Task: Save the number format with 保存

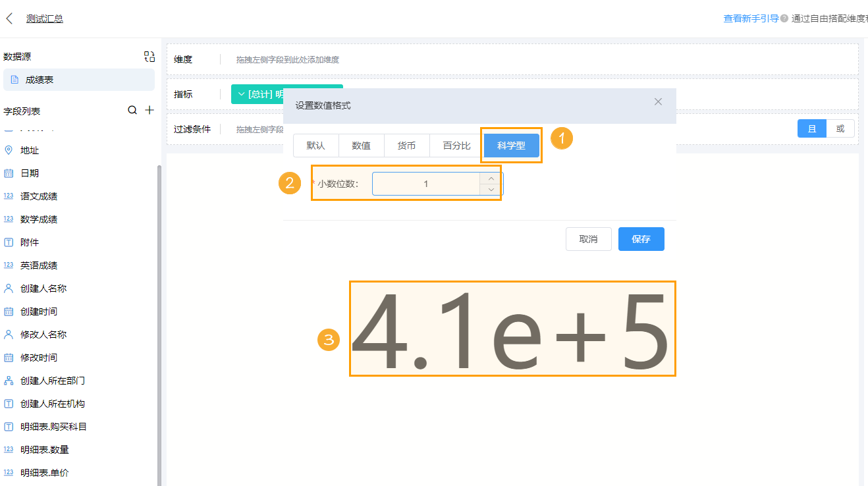Action: [641, 239]
